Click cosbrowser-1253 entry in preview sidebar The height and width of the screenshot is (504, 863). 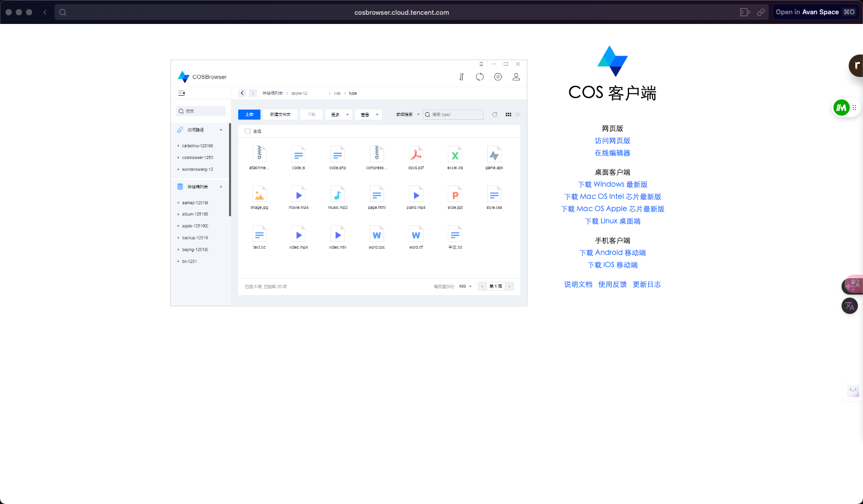197,157
